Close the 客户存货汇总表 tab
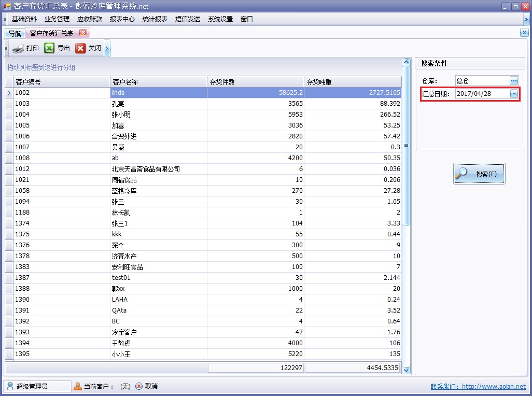This screenshot has width=532, height=396. [x=83, y=32]
